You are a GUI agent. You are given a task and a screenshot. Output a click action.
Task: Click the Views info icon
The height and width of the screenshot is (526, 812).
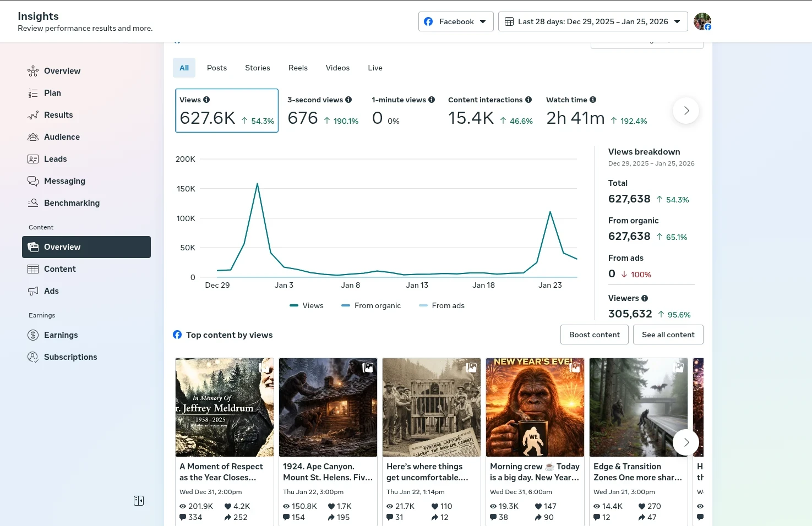(x=206, y=100)
